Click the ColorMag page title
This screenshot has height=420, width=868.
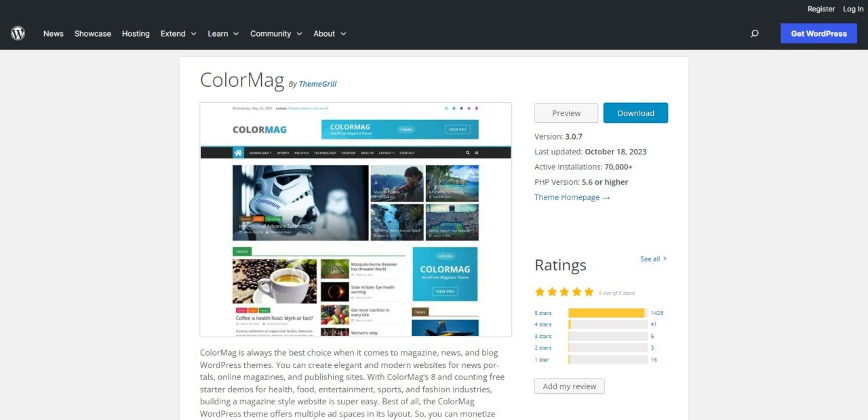click(242, 80)
